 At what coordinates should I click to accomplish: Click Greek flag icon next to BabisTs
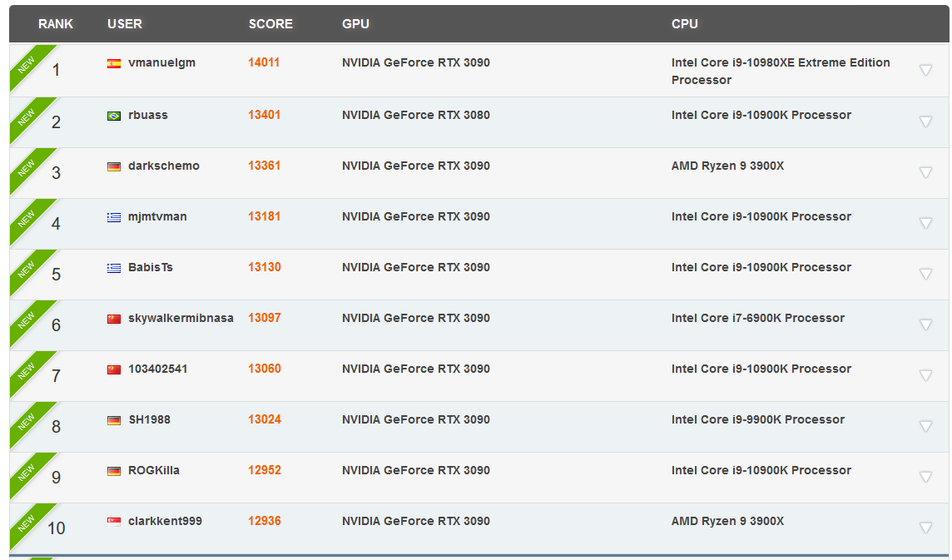113,268
